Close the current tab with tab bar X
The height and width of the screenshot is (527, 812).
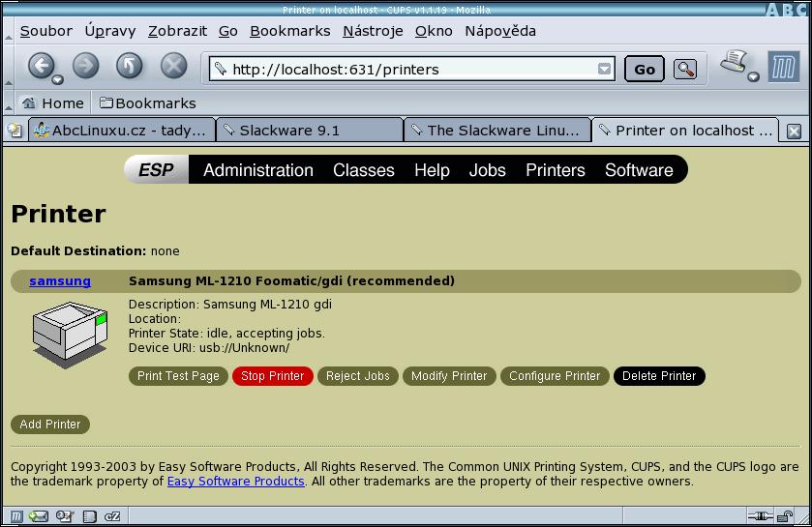pos(794,132)
